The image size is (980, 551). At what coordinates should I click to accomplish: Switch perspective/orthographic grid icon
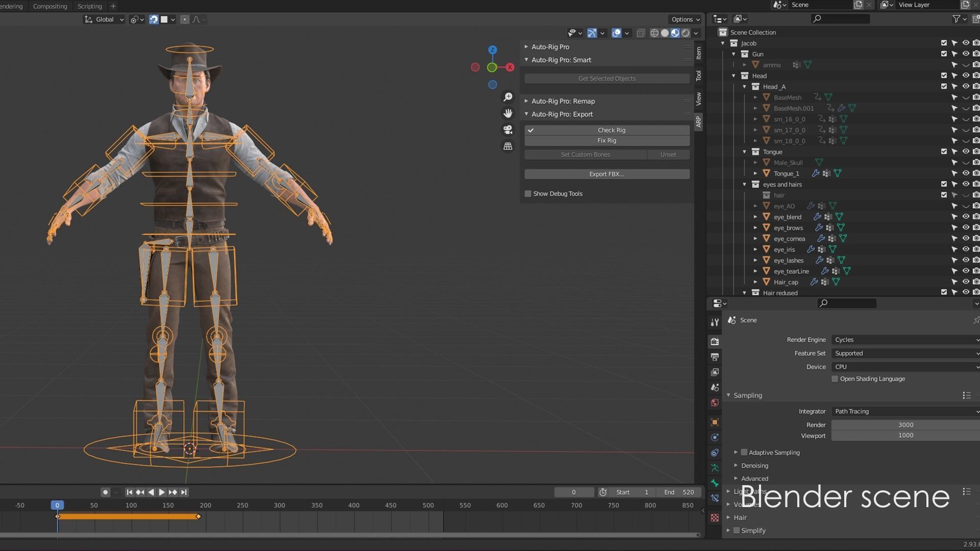[x=508, y=146]
